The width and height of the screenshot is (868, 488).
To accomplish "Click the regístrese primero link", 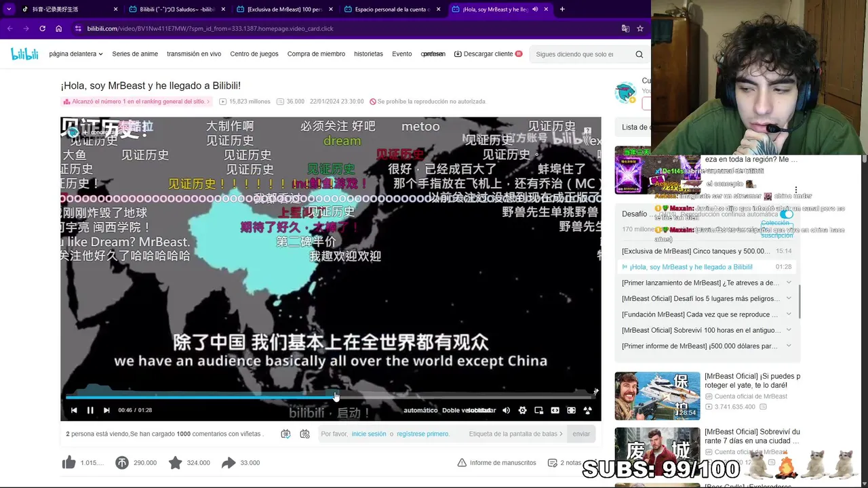I will coord(423,434).
